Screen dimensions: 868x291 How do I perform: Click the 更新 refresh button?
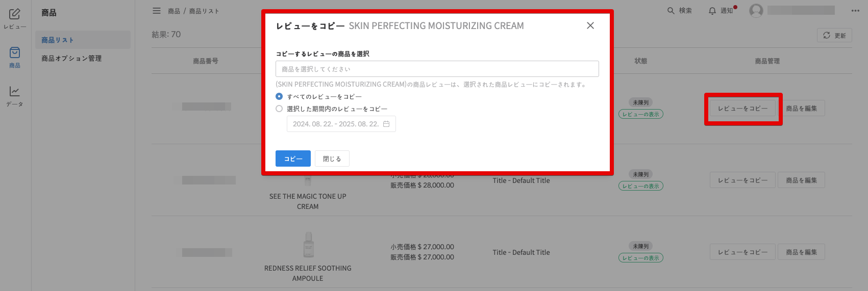point(834,35)
